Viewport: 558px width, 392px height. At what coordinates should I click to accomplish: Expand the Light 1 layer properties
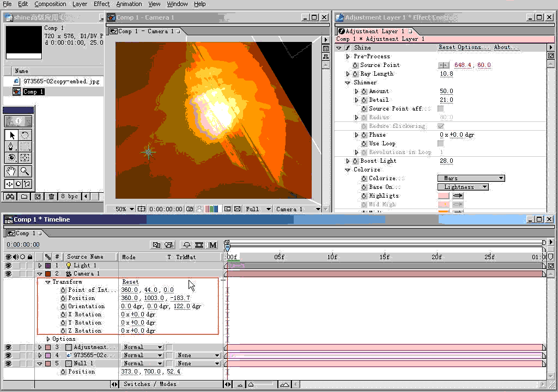[40, 266]
